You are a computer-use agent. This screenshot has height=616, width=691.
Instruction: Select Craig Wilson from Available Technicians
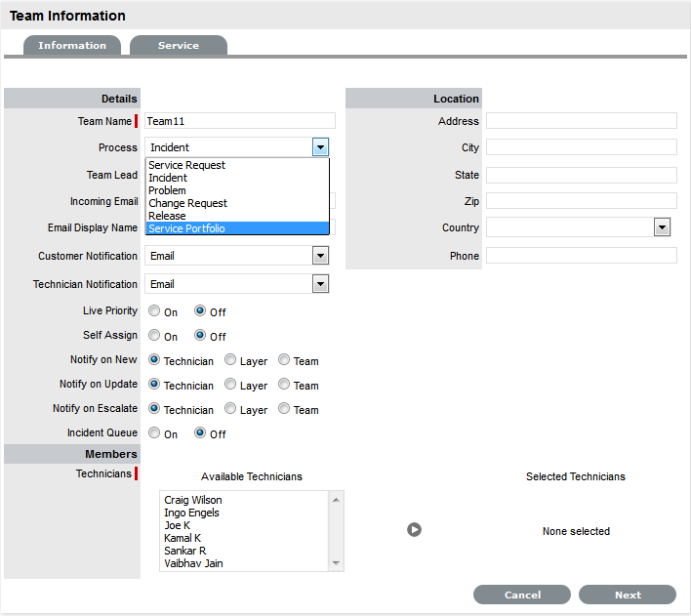pos(193,500)
